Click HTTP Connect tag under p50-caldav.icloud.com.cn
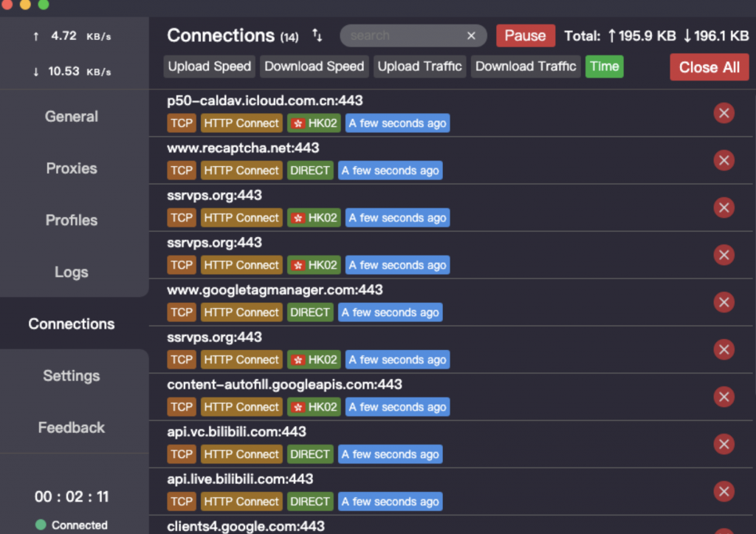Viewport: 756px width, 534px height. tap(241, 123)
